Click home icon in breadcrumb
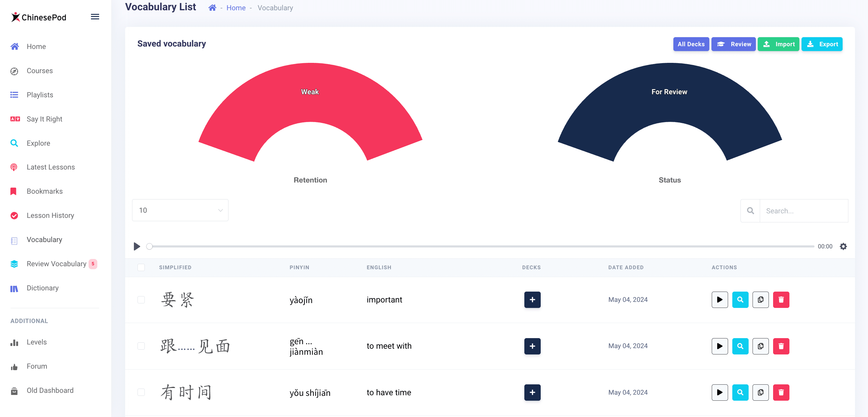The width and height of the screenshot is (868, 417). pyautogui.click(x=212, y=8)
